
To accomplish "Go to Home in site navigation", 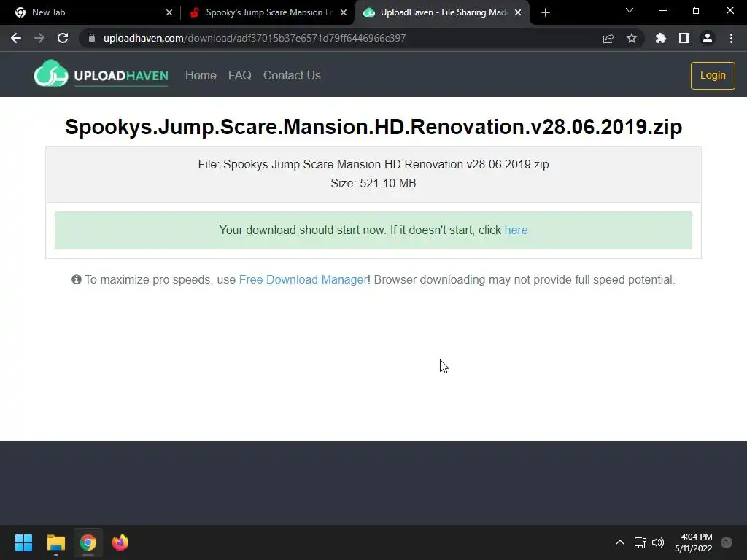I will pos(201,75).
